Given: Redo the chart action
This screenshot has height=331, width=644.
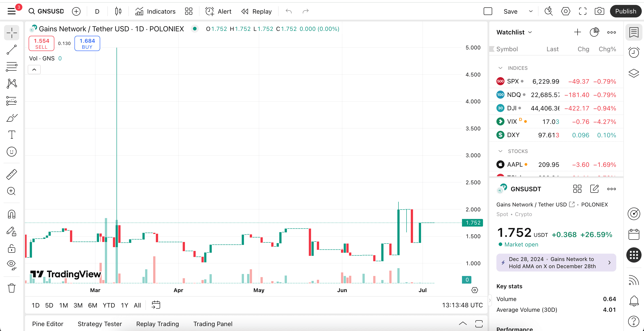Looking at the screenshot, I should point(305,11).
